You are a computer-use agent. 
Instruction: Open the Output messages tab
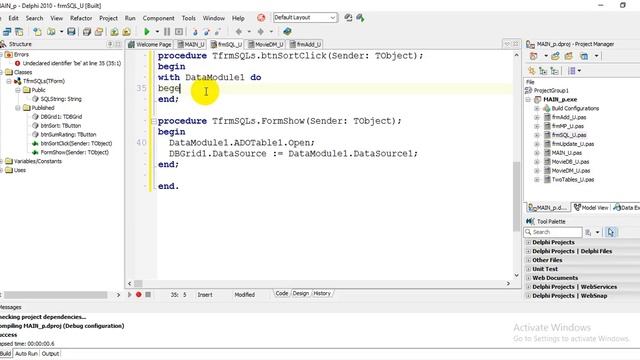point(50,353)
